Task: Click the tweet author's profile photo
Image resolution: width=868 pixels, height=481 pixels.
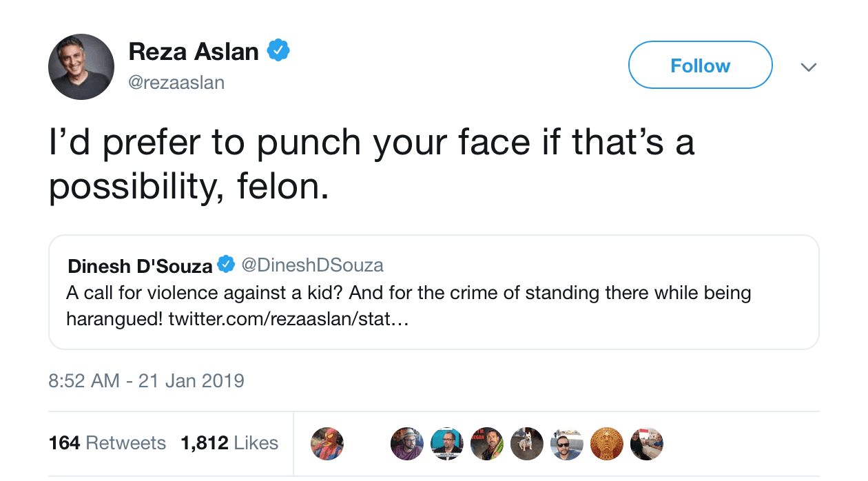Action: pos(81,67)
